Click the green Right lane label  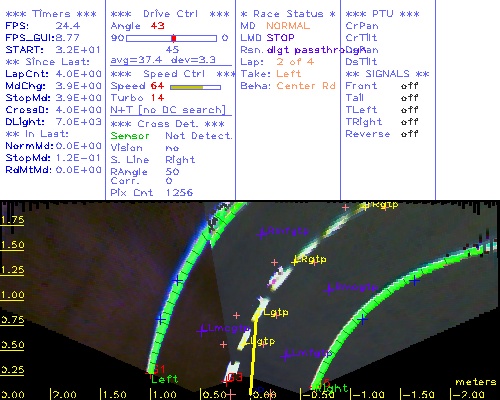point(331,388)
